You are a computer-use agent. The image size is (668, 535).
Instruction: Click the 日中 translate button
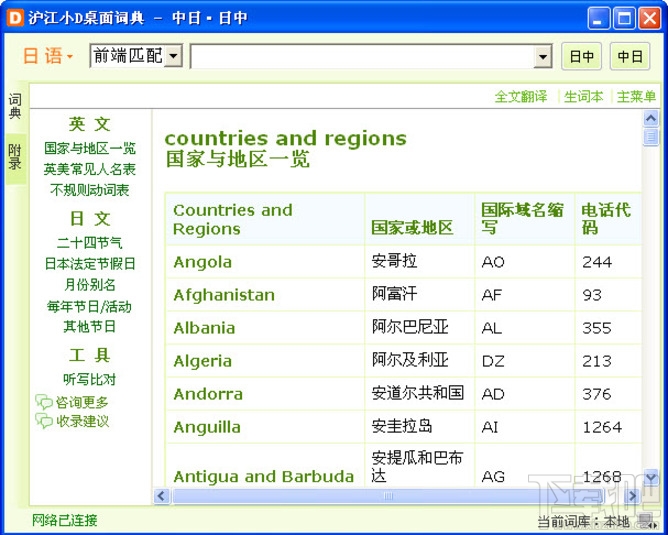tap(582, 56)
